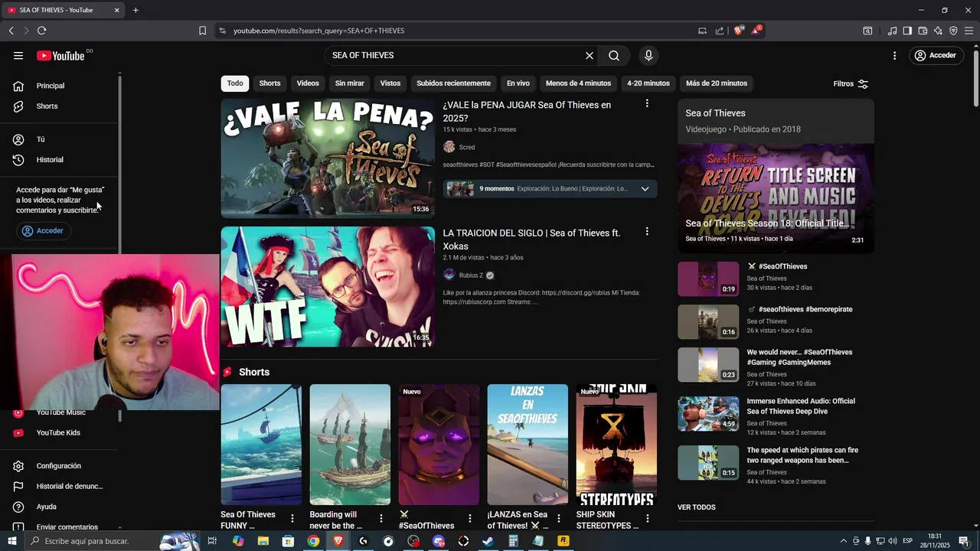Toggle the Brave sidebar panel icon
Image resolution: width=980 pixels, height=551 pixels.
[x=907, y=31]
